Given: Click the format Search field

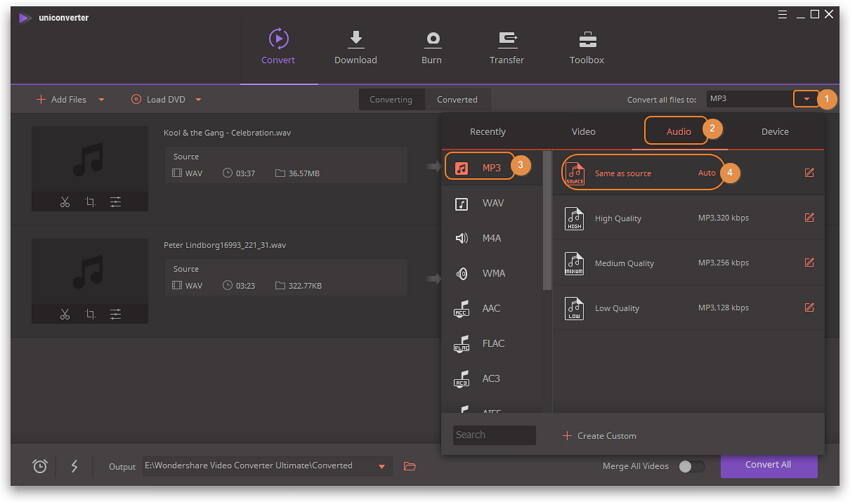Looking at the screenshot, I should tap(494, 435).
